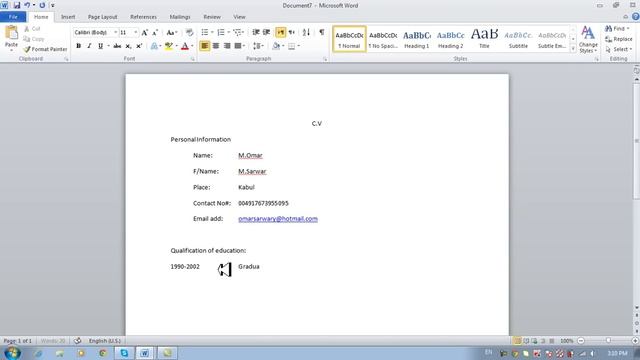
Task: Activate the Format Painter
Action: click(45, 49)
